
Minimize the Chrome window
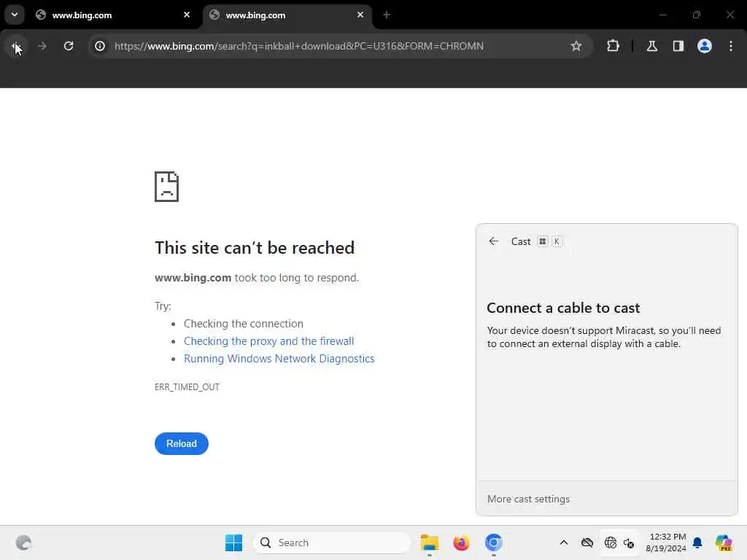(662, 15)
